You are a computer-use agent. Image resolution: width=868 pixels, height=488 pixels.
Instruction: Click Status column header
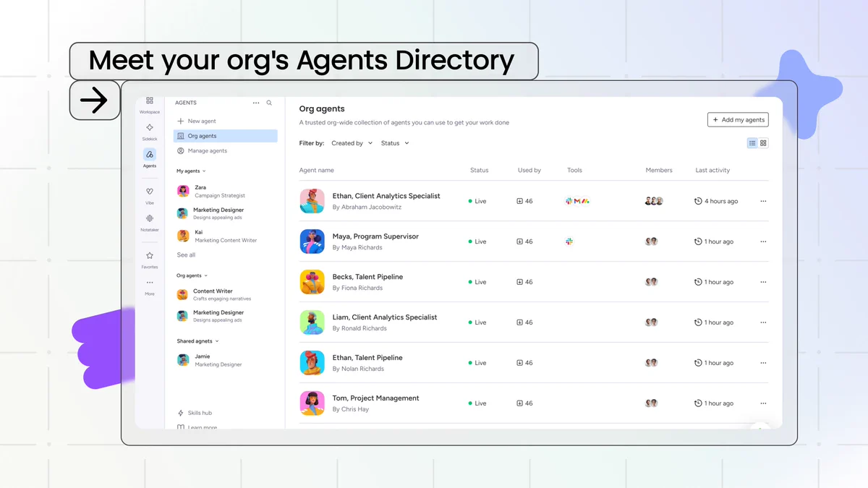click(x=479, y=171)
